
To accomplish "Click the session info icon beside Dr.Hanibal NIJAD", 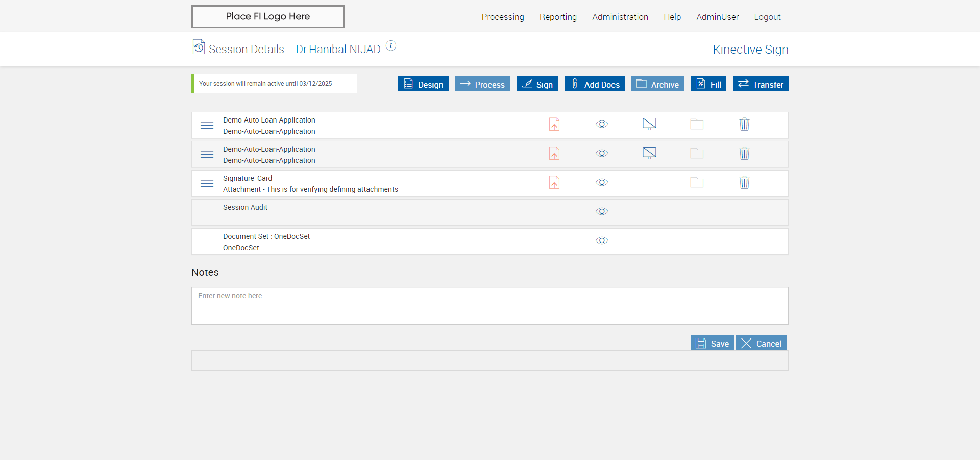I will pyautogui.click(x=391, y=45).
